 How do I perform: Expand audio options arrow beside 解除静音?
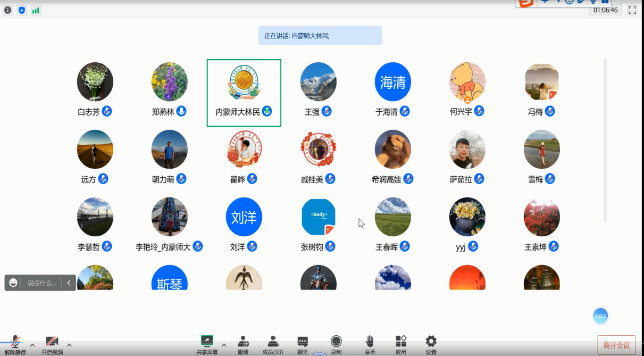[32, 345]
